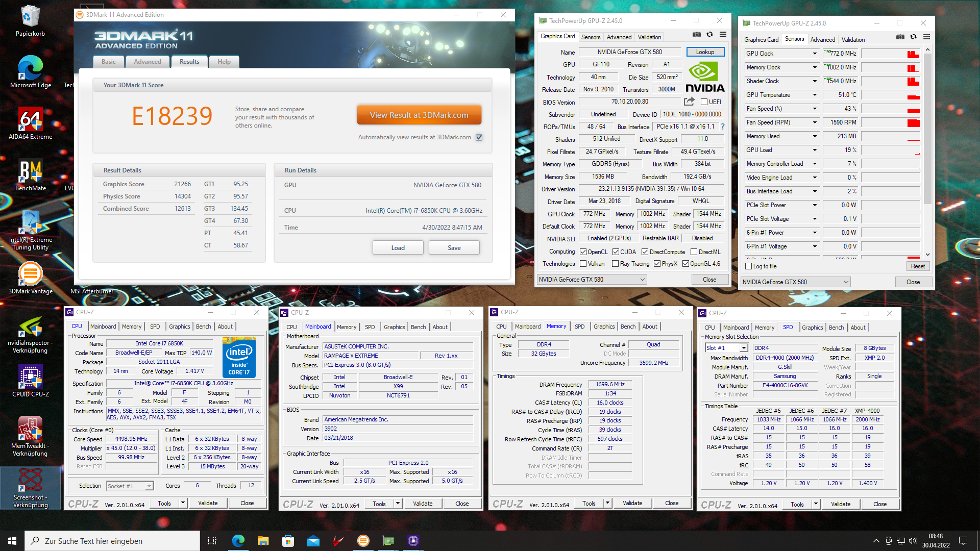Screen dimensions: 980x551
Task: Toggle the Vulkan checkbox
Action: tap(583, 264)
